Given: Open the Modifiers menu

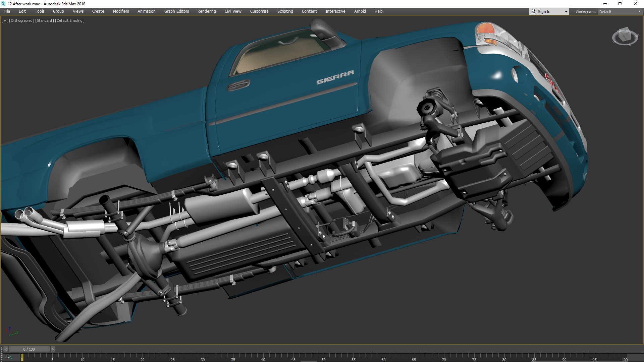Looking at the screenshot, I should point(121,11).
